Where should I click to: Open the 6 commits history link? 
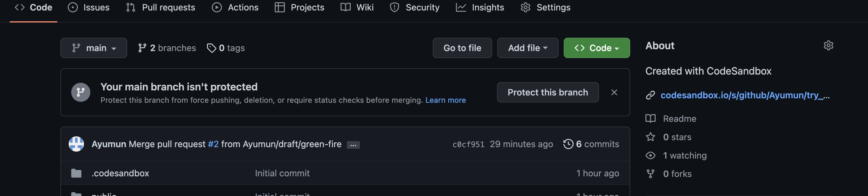[591, 144]
